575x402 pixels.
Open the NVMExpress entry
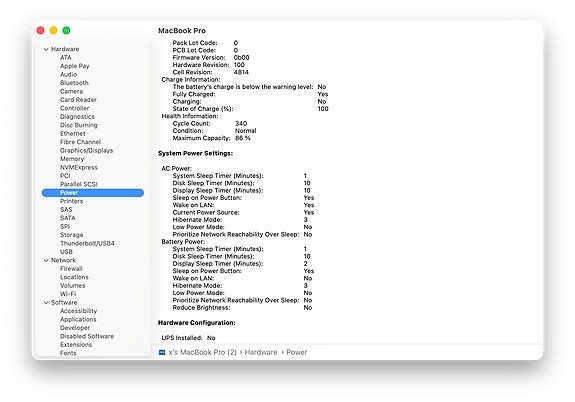(79, 167)
